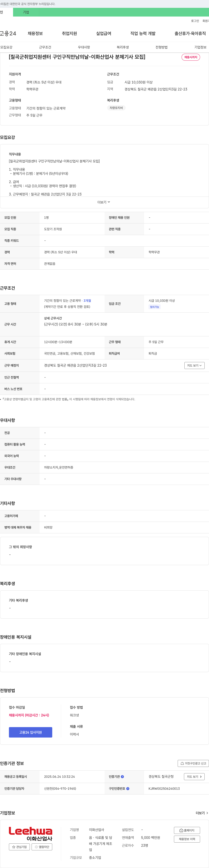
Task: Click the 고용24 입사지원 button
Action: point(30,732)
